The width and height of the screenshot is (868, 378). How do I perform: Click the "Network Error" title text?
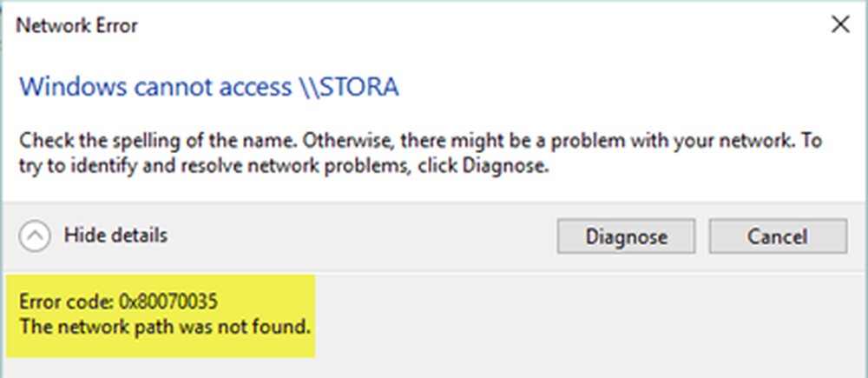coord(77,26)
